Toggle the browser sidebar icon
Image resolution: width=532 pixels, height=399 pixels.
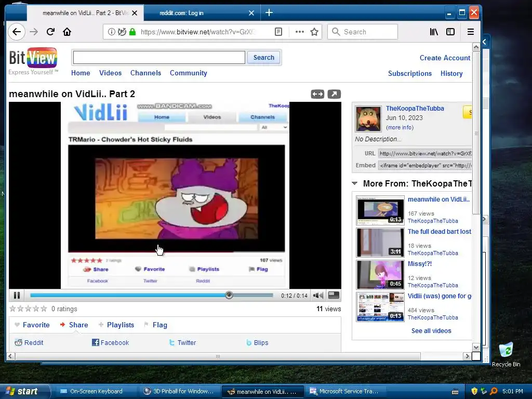[x=450, y=32]
